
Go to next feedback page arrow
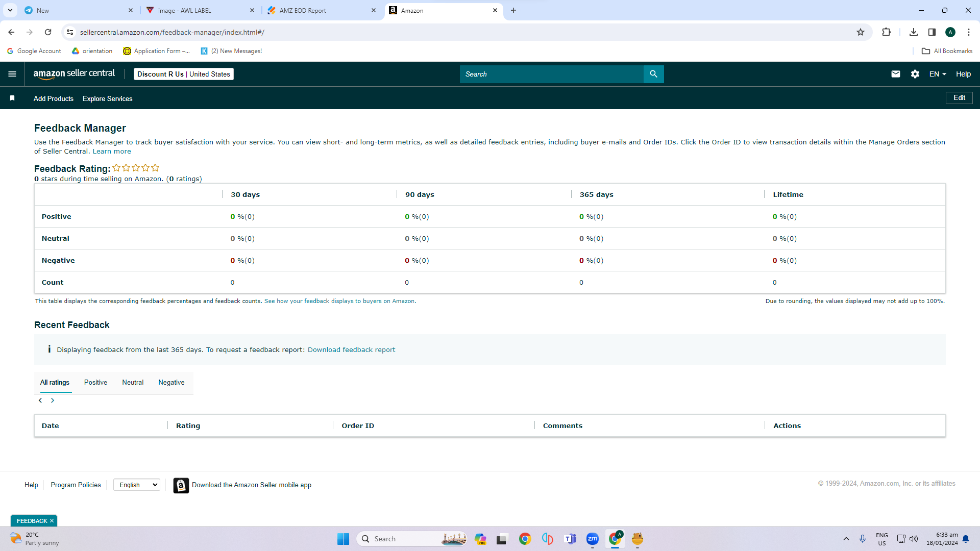click(53, 400)
